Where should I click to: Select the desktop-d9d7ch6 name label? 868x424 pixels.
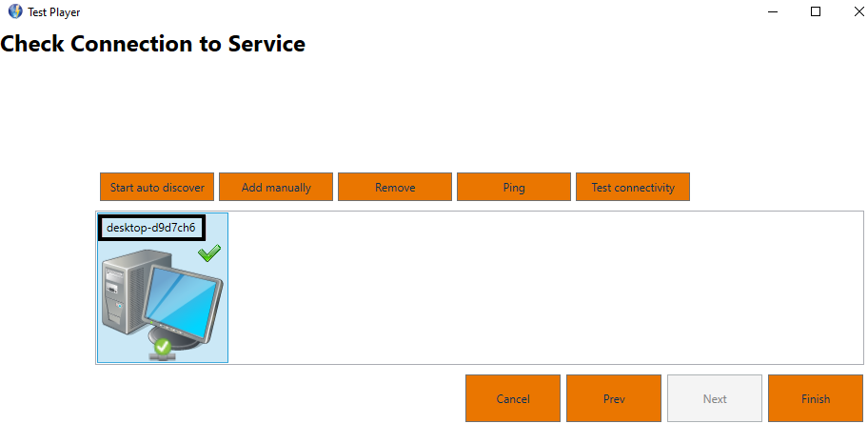pos(150,228)
